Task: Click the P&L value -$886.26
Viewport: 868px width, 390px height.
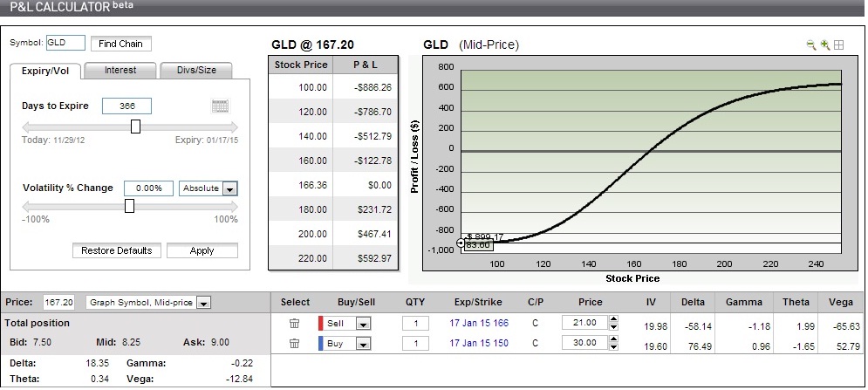Action: [x=372, y=87]
